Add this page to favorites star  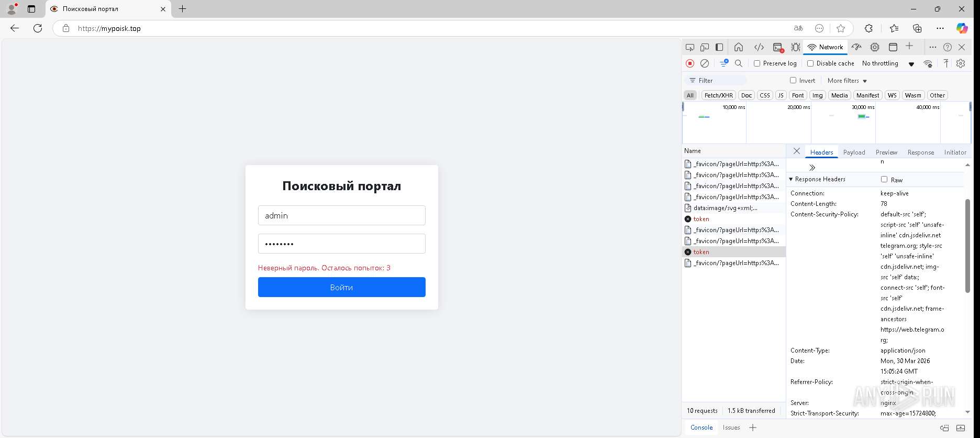tap(841, 28)
